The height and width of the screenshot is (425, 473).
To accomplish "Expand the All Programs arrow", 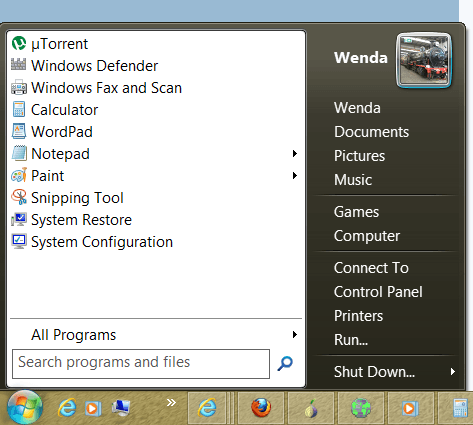I will click(295, 334).
